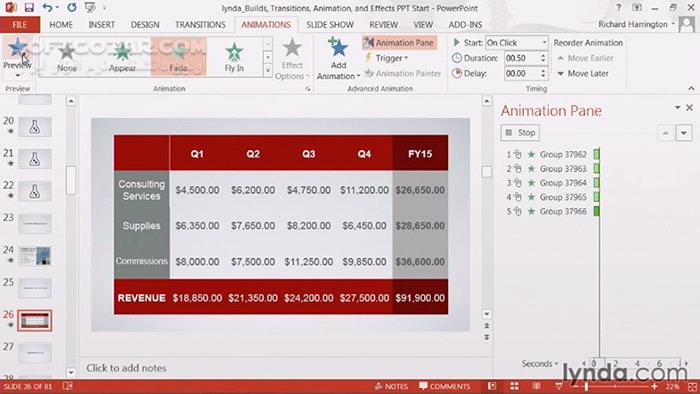The width and height of the screenshot is (700, 394).
Task: Apply the Fly In animation
Action: coord(234,57)
